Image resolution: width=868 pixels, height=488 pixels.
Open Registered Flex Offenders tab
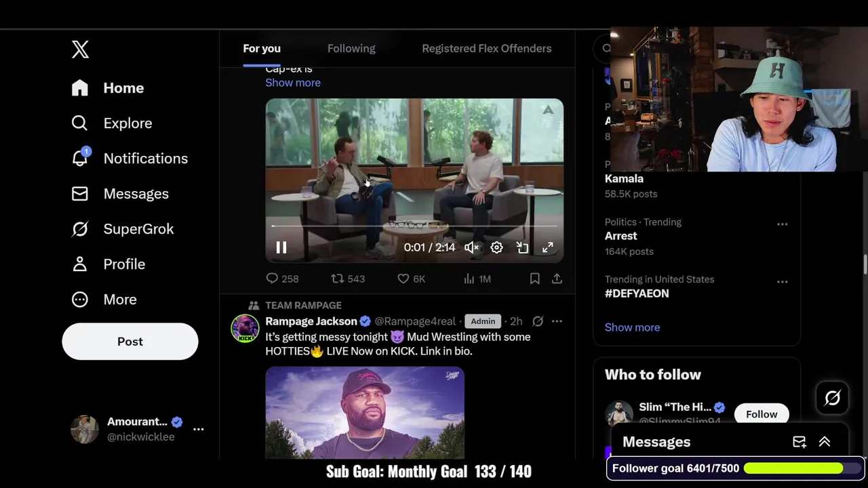click(487, 48)
